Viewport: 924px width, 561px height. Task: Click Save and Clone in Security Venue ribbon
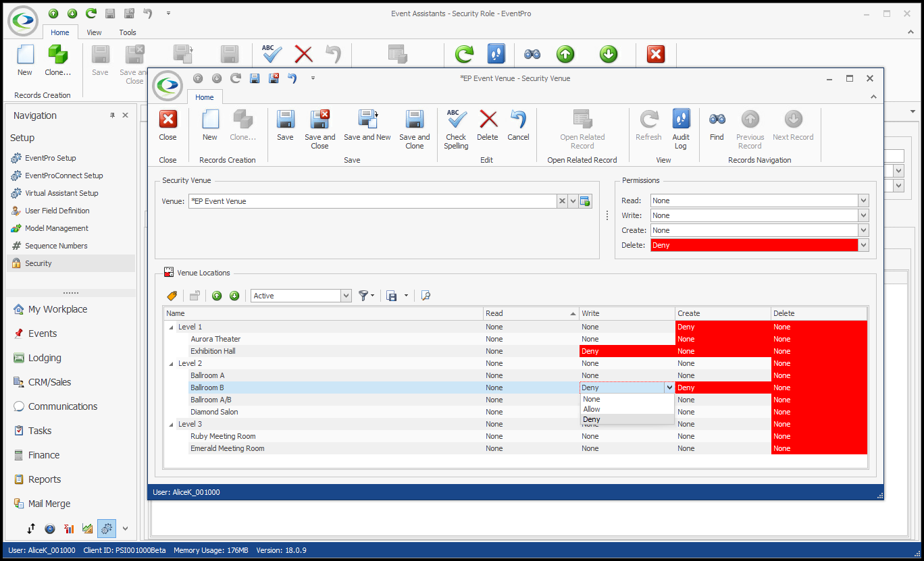414,130
